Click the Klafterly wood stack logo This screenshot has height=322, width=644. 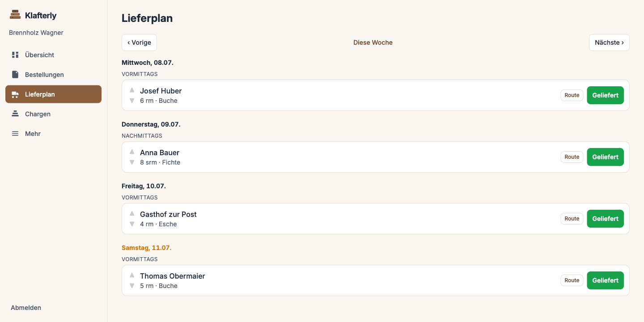15,15
